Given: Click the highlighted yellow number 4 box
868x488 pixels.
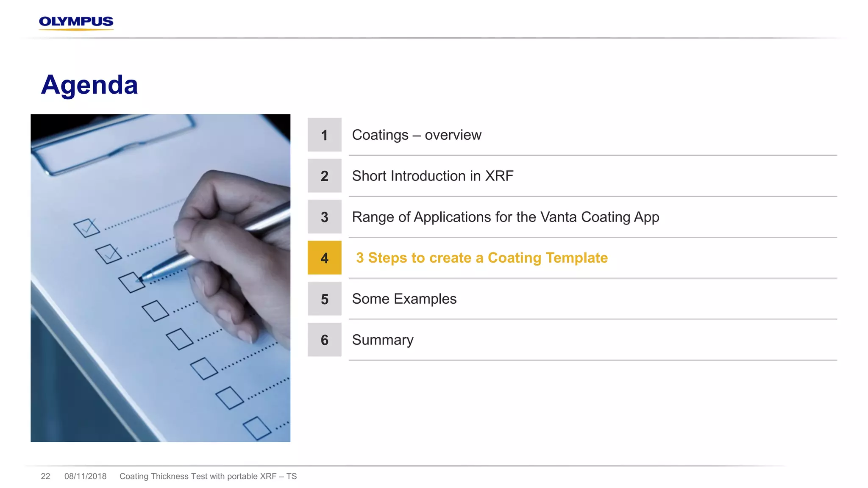Looking at the screenshot, I should (324, 258).
